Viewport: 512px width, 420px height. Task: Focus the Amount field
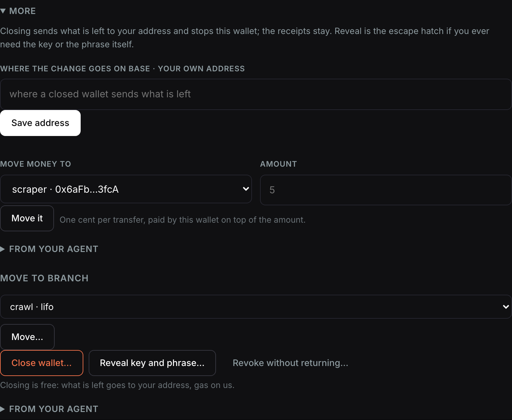click(386, 190)
